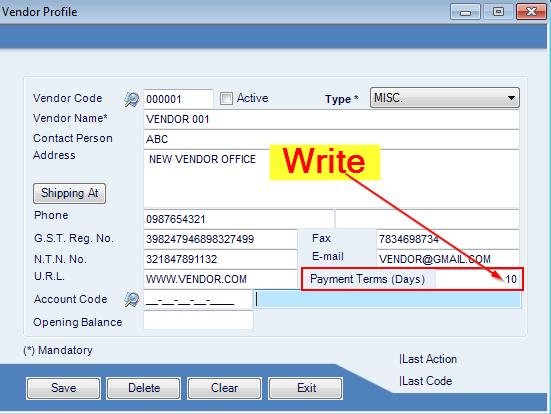551x414 pixels.
Task: Click the Fax number field
Action: coord(448,239)
